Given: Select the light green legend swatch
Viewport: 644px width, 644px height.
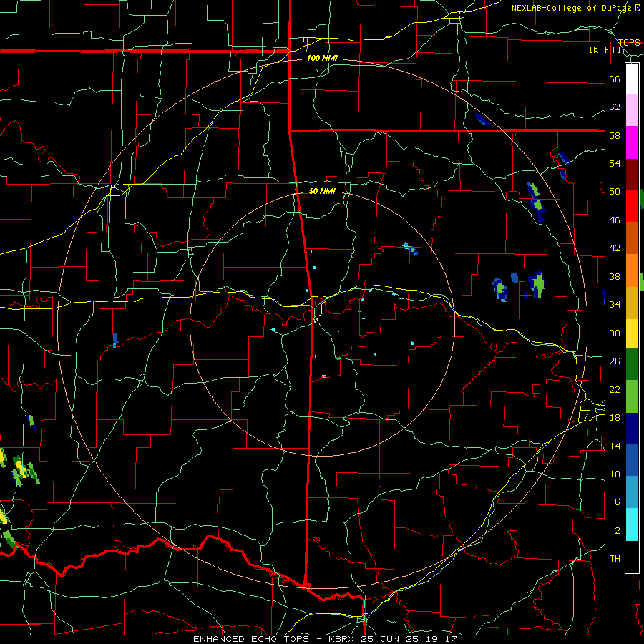Looking at the screenshot, I should point(632,396).
